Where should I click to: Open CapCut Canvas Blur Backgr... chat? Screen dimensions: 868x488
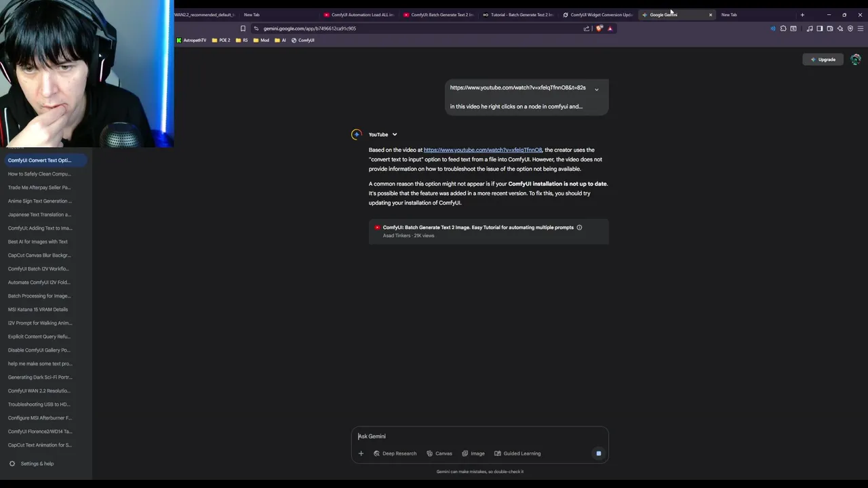[39, 256]
